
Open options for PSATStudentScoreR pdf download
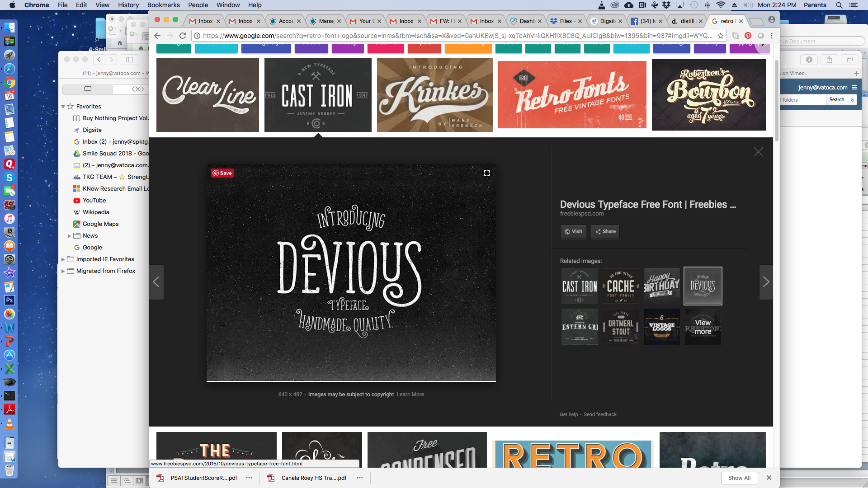pos(249,478)
